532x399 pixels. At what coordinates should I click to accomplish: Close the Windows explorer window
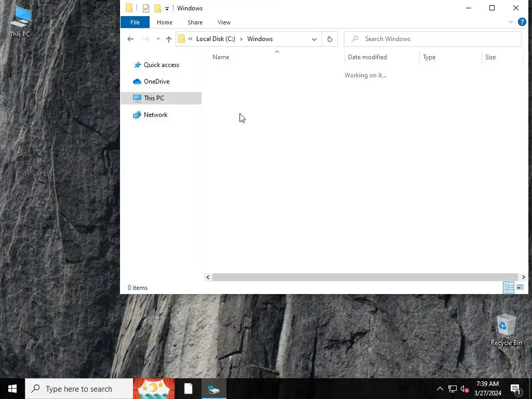click(x=516, y=8)
